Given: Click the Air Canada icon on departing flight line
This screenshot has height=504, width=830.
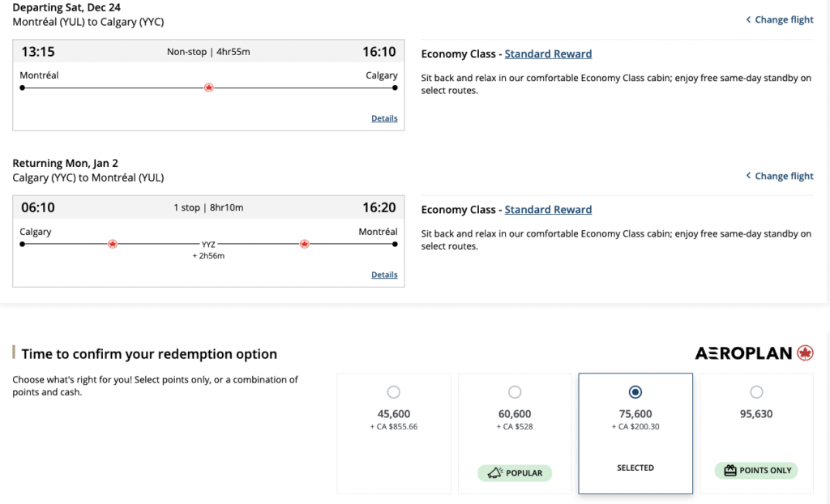Looking at the screenshot, I should (x=208, y=88).
